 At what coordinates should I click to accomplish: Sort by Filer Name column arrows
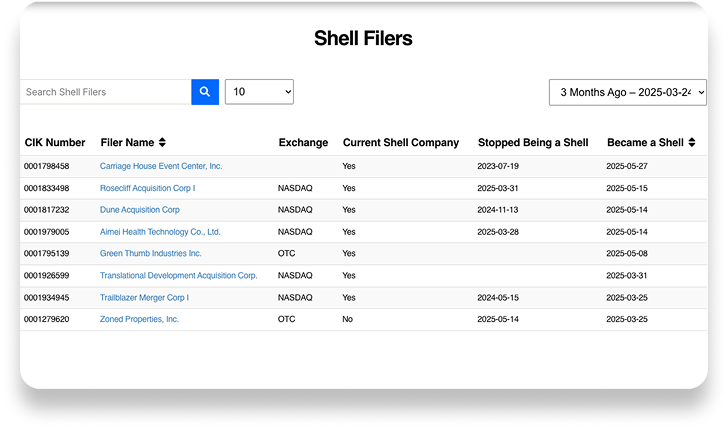[162, 143]
